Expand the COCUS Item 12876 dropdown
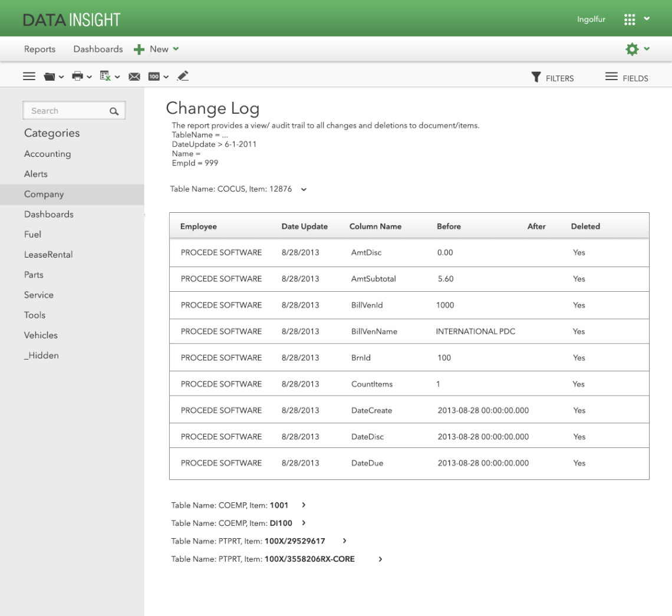 tap(303, 189)
